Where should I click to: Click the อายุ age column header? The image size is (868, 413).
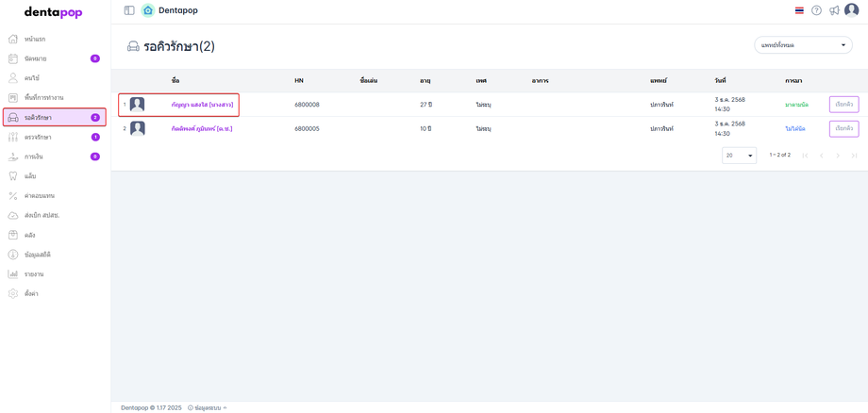click(x=426, y=81)
